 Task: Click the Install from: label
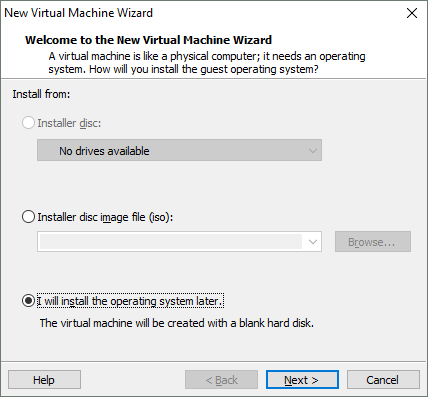click(x=41, y=94)
